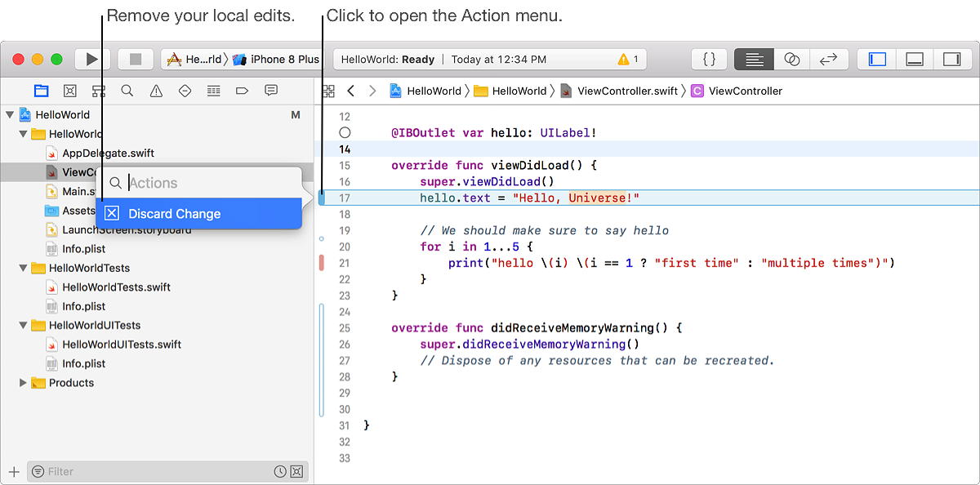Screen dimensions: 980x485
Task: Show the Project navigator
Action: pos(41,91)
